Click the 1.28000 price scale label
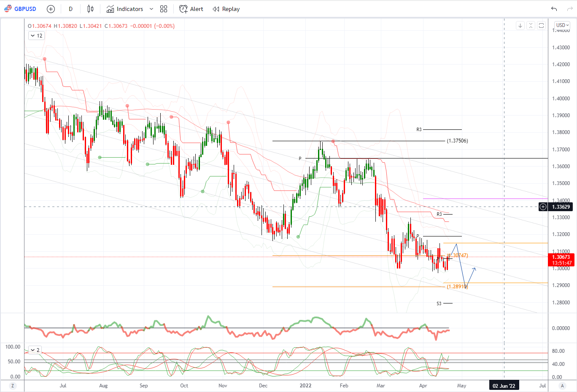577x392 pixels. tap(561, 303)
